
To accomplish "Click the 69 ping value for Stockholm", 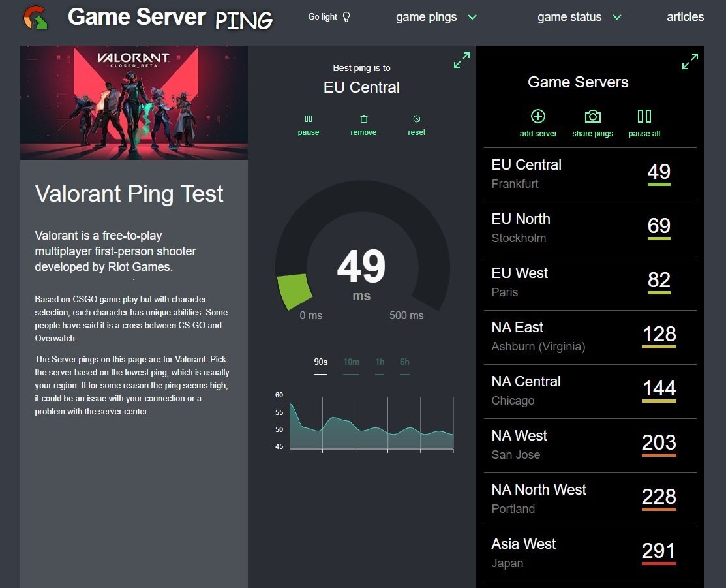I will (x=659, y=226).
